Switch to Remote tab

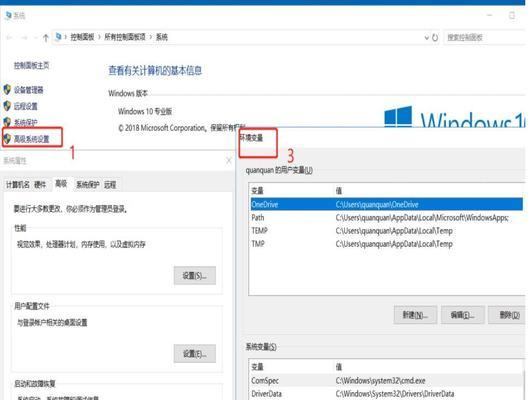[x=110, y=185]
